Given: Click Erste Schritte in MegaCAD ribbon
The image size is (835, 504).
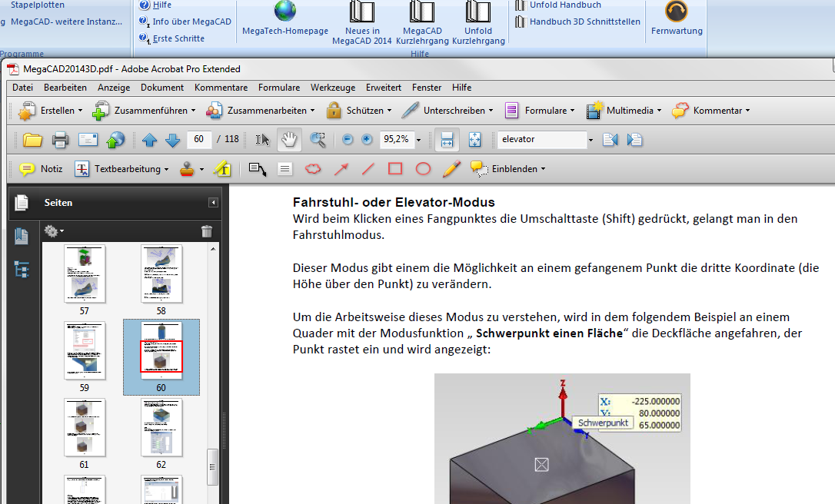Looking at the screenshot, I should 172,38.
